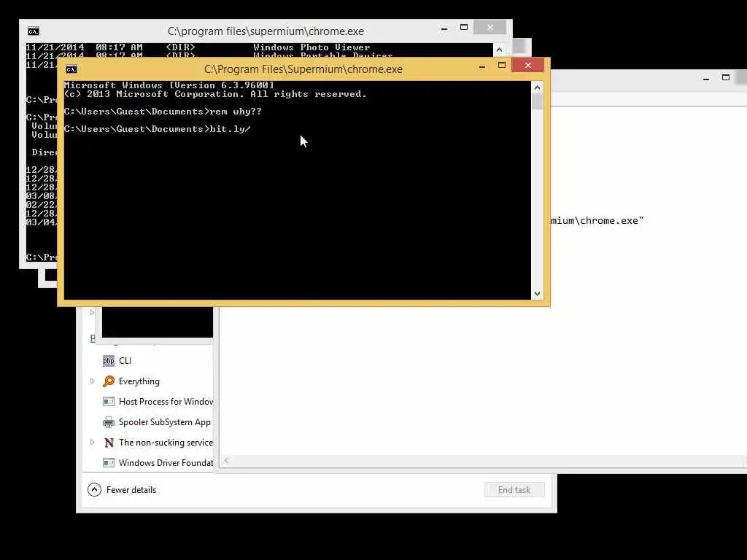Collapse Task Manager using the Fewer details arrow
Viewport: 747px width, 560px height.
(94, 489)
